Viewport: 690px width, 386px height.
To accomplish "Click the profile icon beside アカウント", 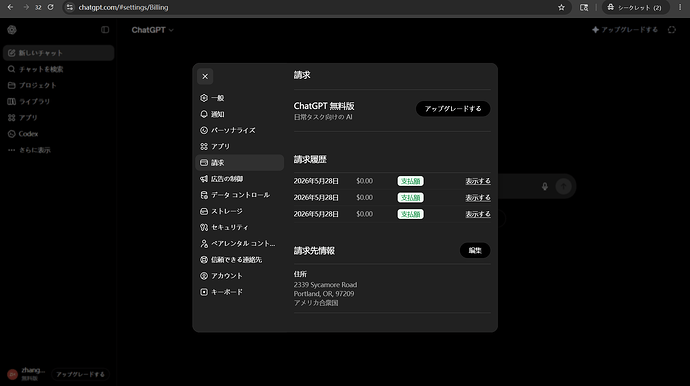I will (204, 276).
